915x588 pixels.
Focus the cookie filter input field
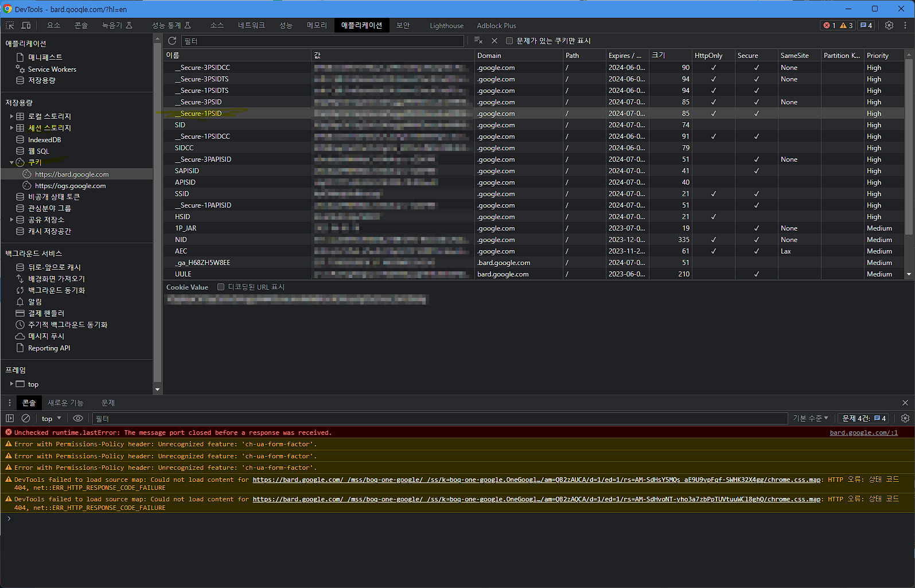[x=323, y=41]
